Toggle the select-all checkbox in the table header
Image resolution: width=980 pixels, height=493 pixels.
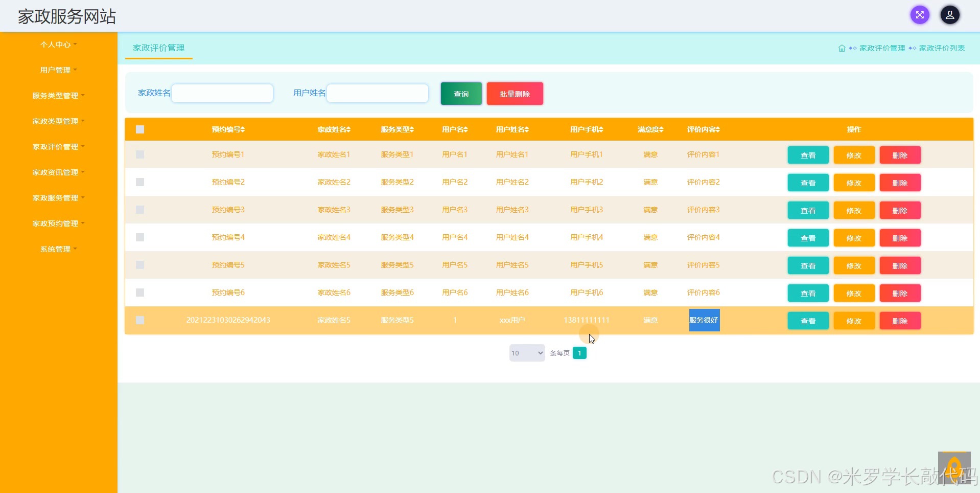pos(140,129)
